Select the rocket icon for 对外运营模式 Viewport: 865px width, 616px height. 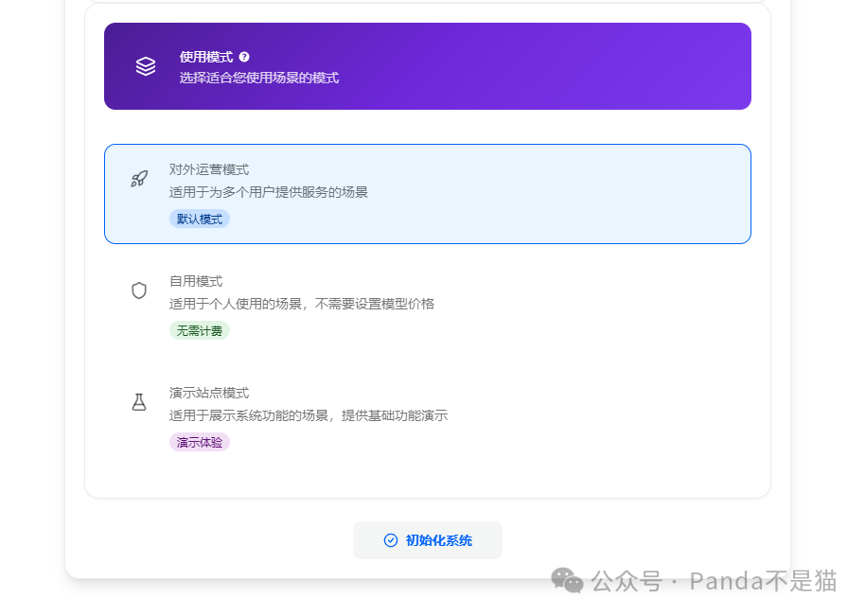138,178
